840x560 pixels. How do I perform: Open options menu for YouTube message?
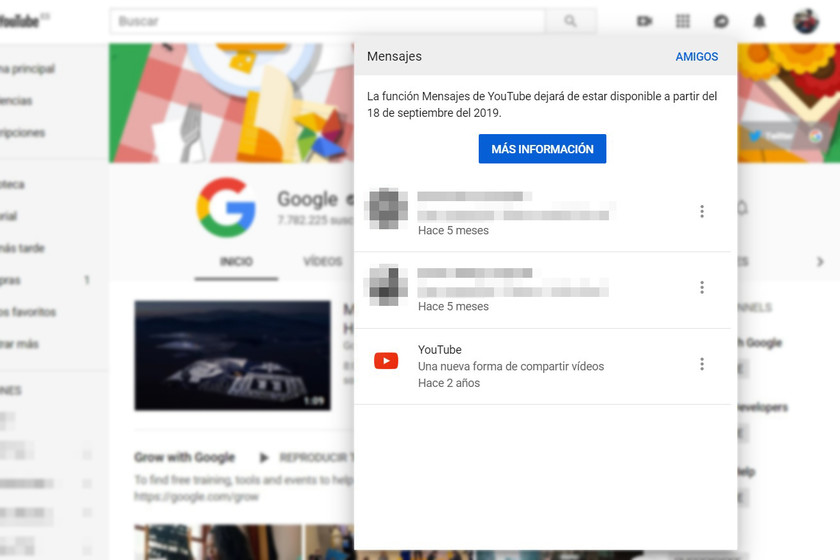[702, 364]
